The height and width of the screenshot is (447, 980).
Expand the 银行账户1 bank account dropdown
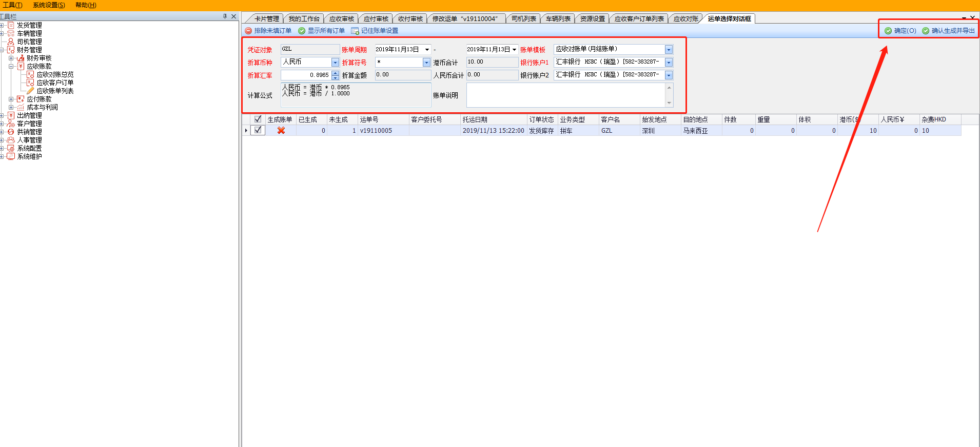(x=669, y=63)
